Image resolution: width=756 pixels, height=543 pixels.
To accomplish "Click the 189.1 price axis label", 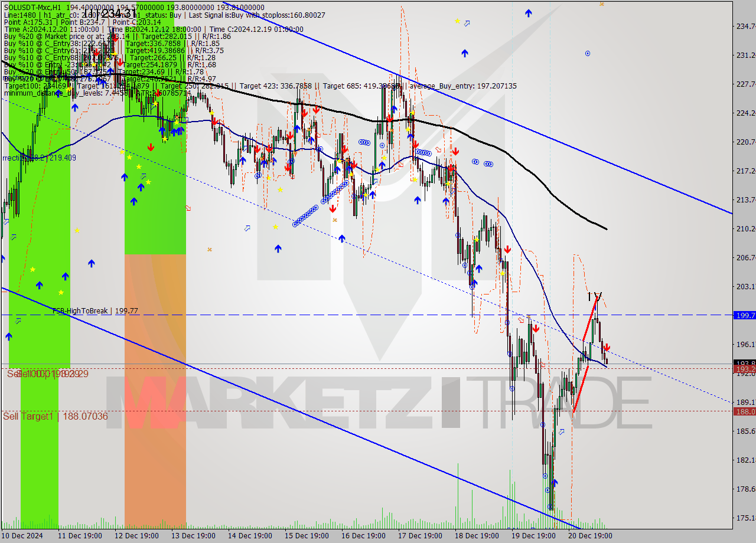I will click(x=746, y=402).
